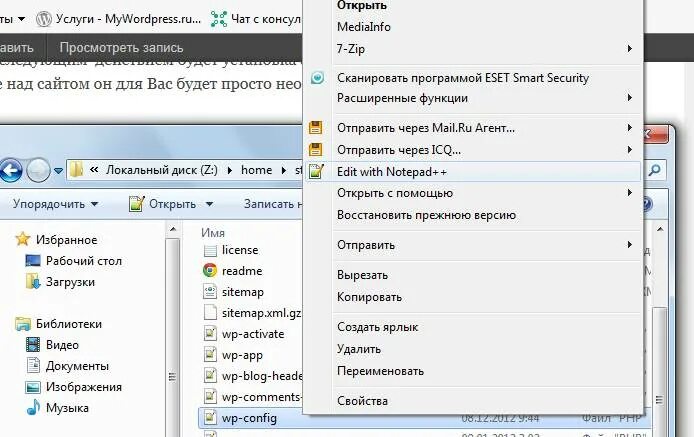
Task: Select the readme file with Chrome icon
Action: click(242, 271)
